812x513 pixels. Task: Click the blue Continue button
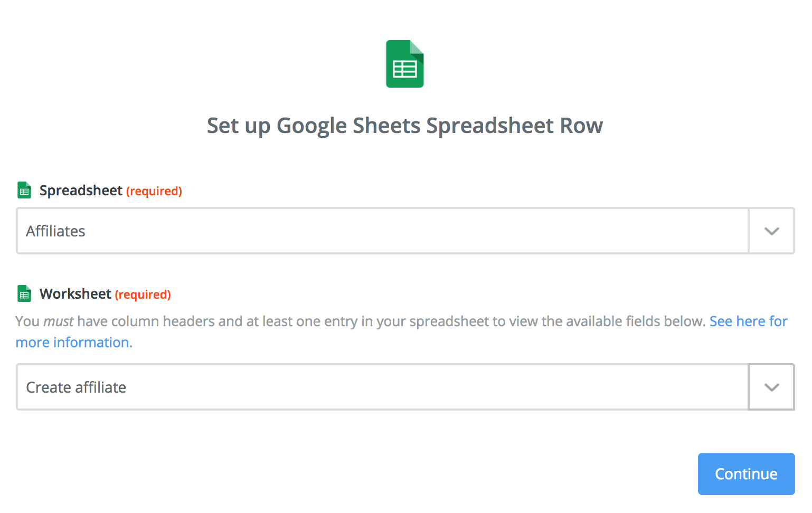coord(746,474)
